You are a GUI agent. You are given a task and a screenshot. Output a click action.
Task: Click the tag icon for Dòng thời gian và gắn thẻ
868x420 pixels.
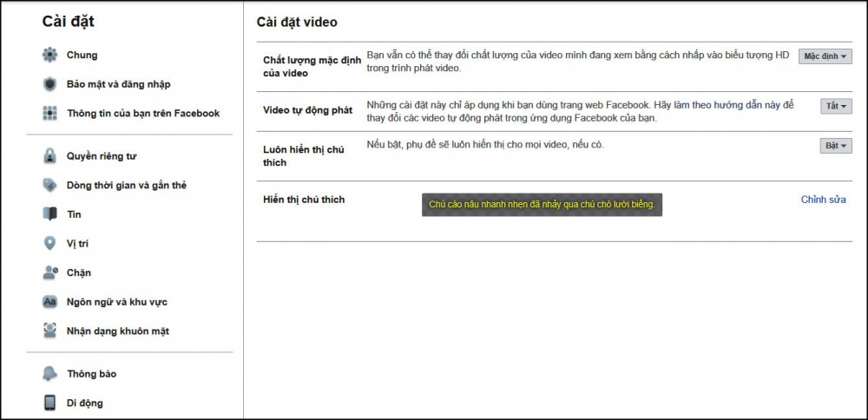point(49,185)
